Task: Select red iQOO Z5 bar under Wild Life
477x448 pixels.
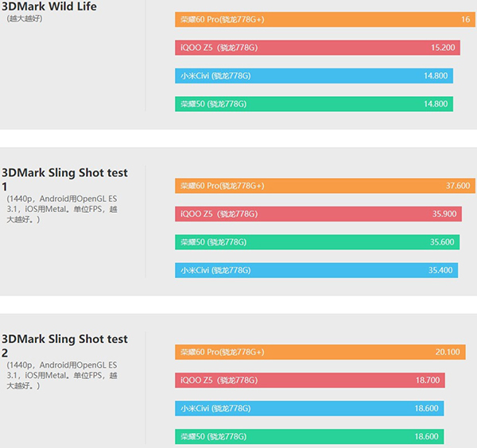Action: click(318, 48)
